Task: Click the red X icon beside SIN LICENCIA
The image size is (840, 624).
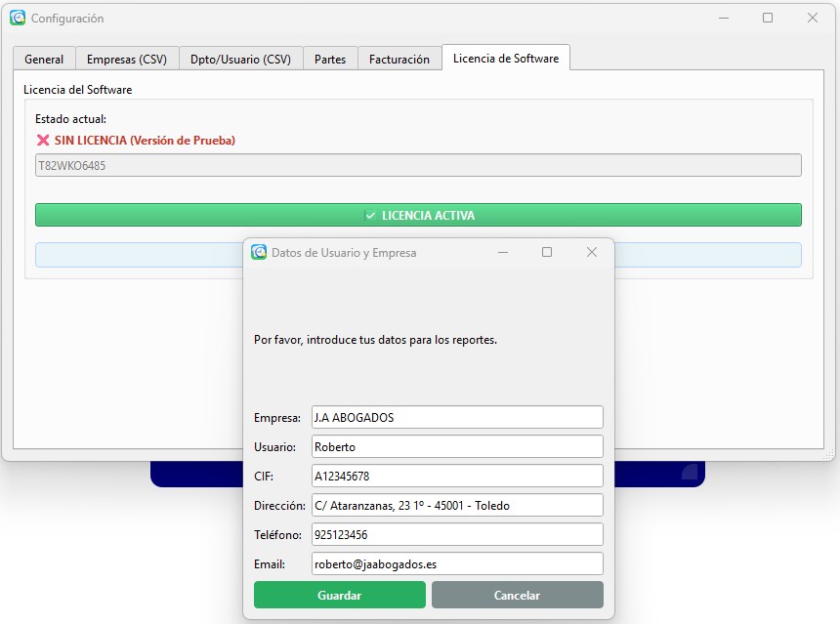Action: 43,139
